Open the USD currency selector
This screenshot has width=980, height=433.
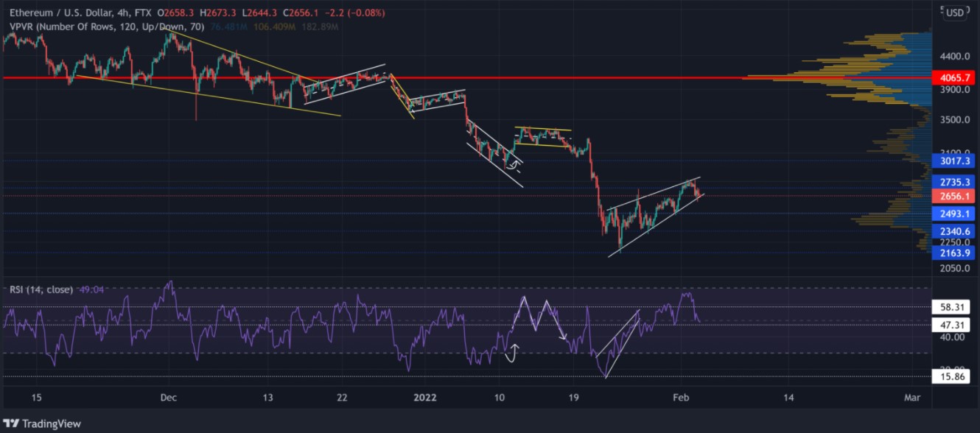click(954, 13)
